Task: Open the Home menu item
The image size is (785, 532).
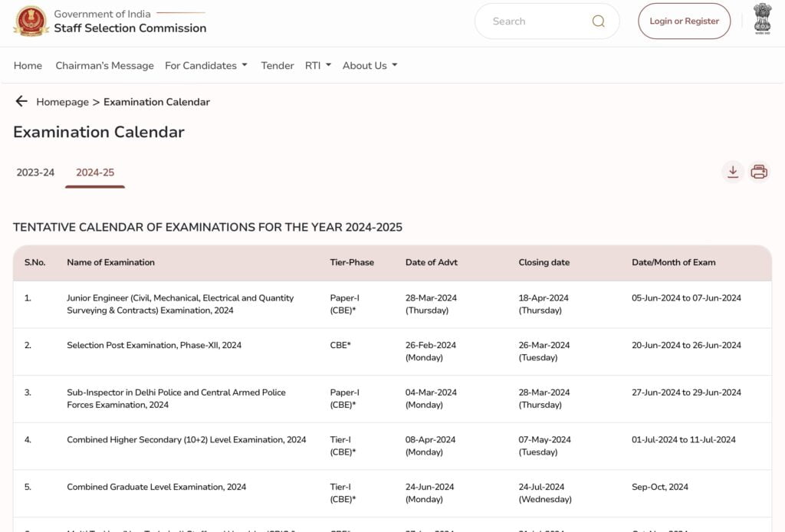Action: 28,66
